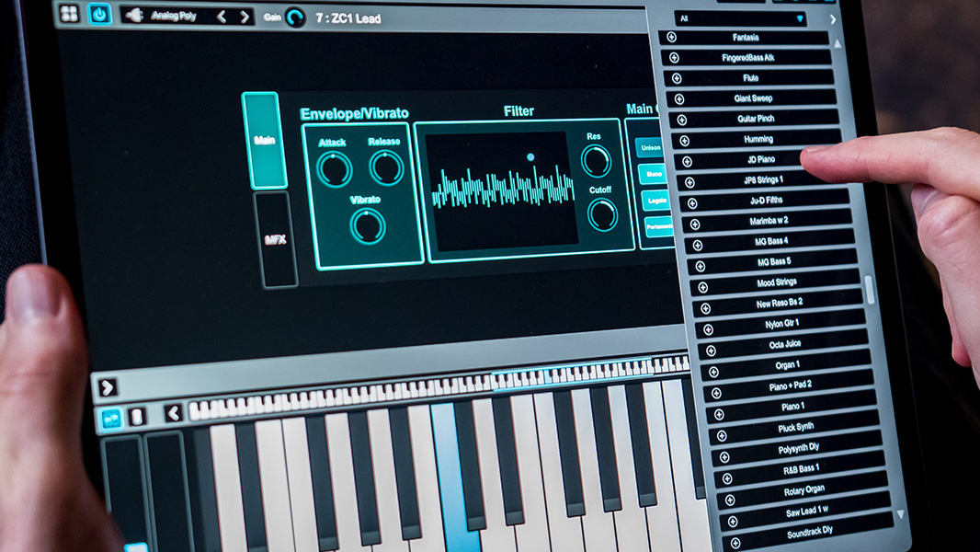
Task: Expand panel with arrow above keyboard
Action: point(107,387)
